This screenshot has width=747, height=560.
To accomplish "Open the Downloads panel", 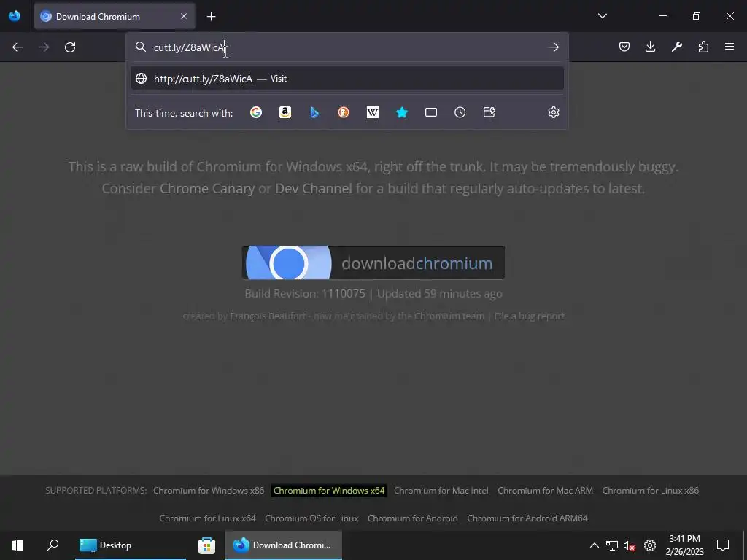I will (650, 47).
